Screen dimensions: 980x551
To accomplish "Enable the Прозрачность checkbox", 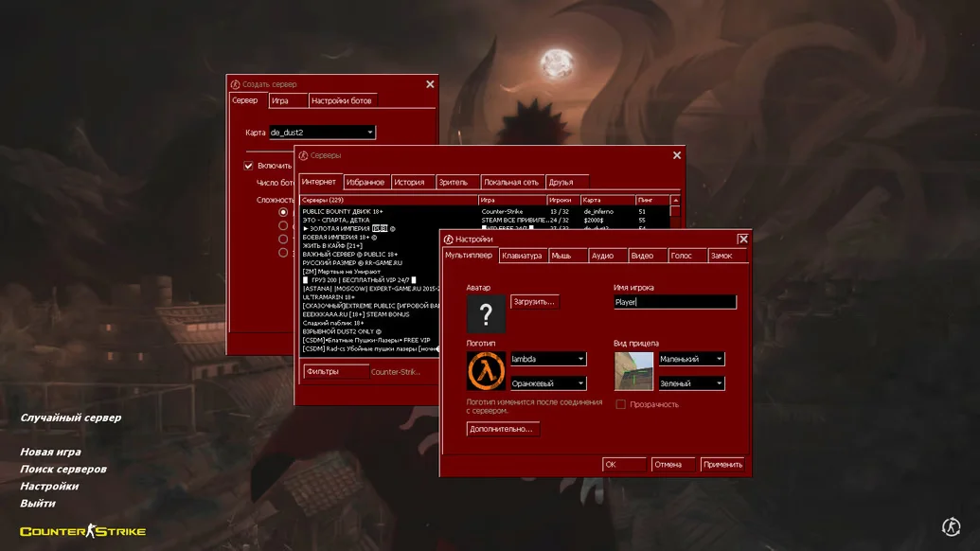I will 621,404.
